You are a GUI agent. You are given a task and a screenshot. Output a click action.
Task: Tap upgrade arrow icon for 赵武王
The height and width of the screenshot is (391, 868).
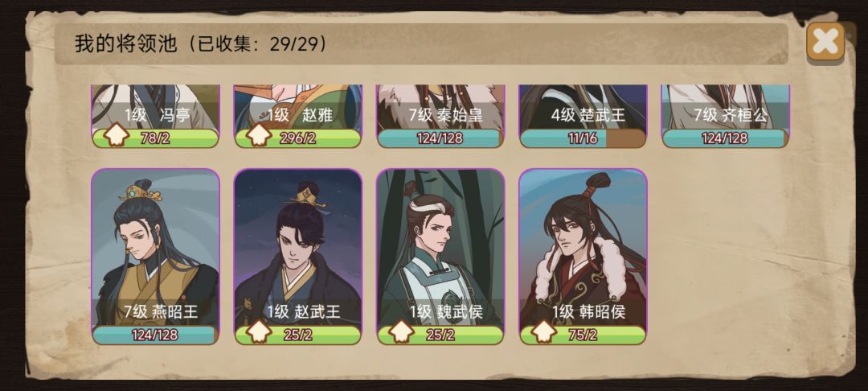click(259, 332)
